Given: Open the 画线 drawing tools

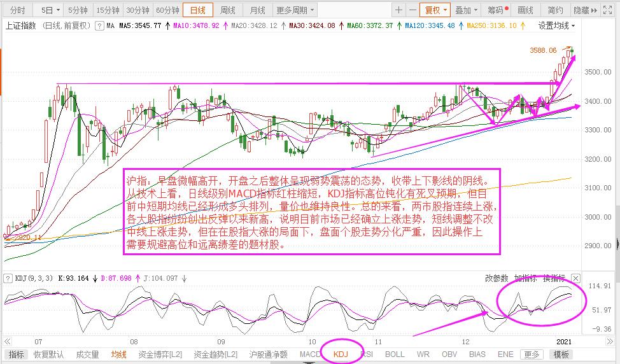Looking at the screenshot, I should click(525, 10).
